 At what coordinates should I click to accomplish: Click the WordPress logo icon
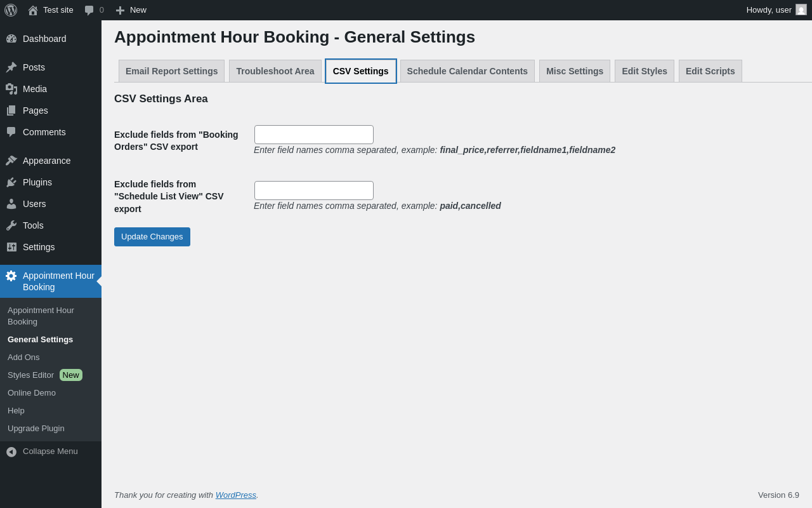[11, 10]
